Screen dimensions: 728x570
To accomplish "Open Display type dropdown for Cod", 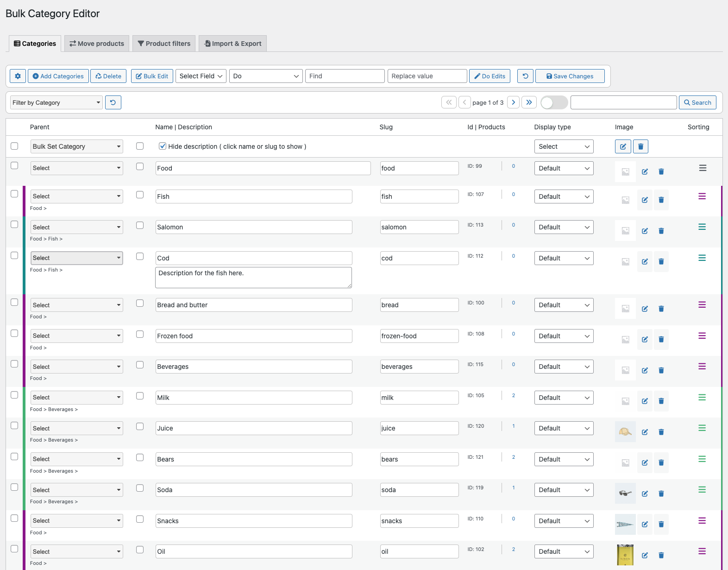I will [x=564, y=258].
